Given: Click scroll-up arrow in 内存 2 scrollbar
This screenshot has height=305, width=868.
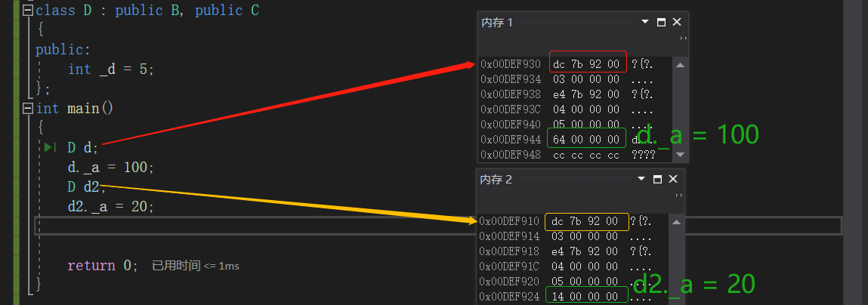Looking at the screenshot, I should [x=677, y=223].
